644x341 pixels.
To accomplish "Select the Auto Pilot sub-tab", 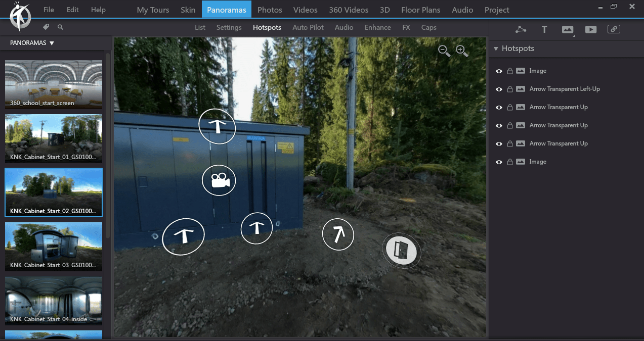I will (308, 27).
